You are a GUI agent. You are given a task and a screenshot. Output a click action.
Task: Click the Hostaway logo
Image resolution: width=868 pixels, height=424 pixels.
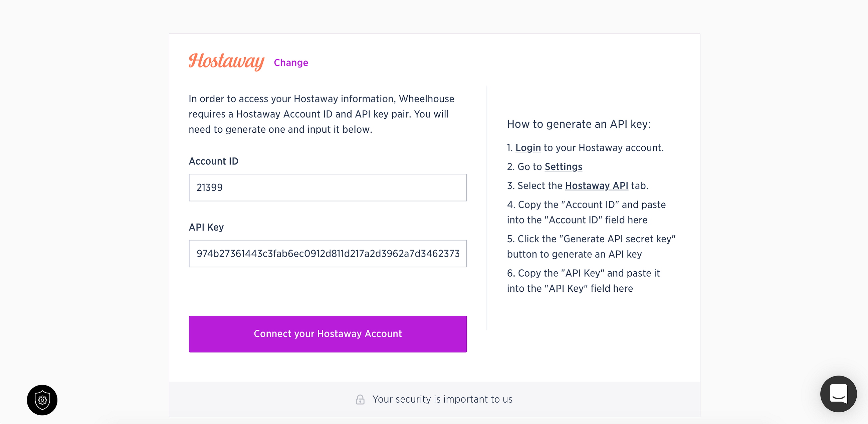(226, 61)
